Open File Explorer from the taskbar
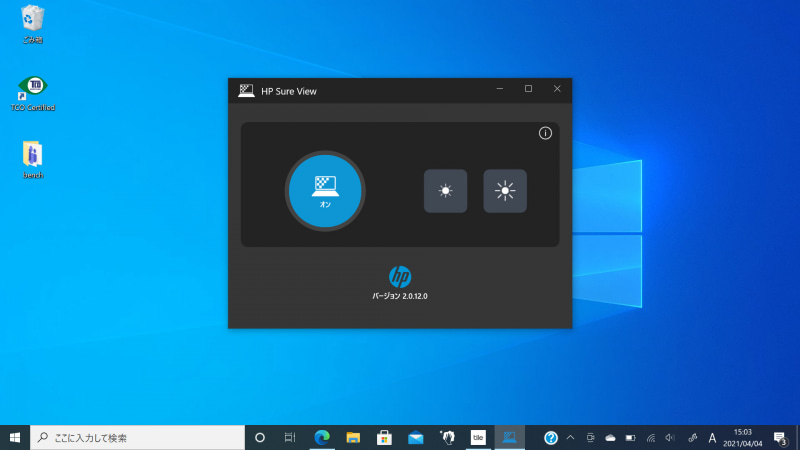Screen dimensions: 800x450 tap(353, 438)
